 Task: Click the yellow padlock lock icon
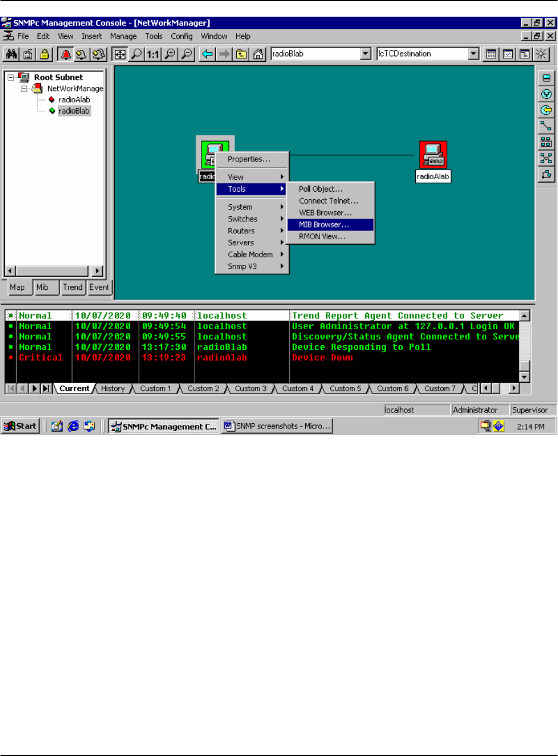click(44, 54)
